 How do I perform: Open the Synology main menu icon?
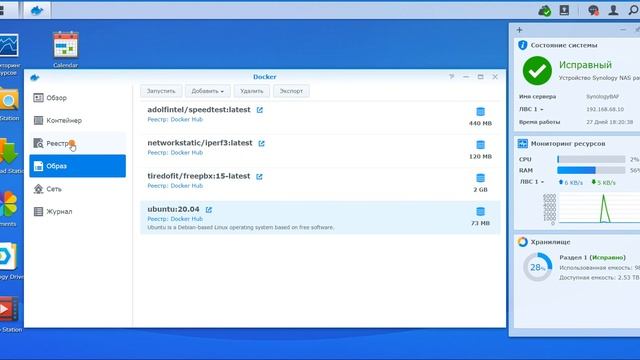(x=2, y=10)
